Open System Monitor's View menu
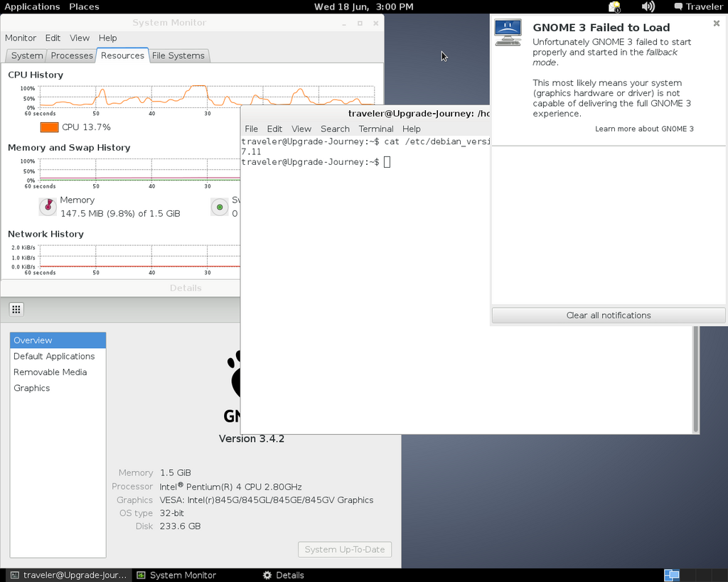The width and height of the screenshot is (728, 582). [80, 38]
